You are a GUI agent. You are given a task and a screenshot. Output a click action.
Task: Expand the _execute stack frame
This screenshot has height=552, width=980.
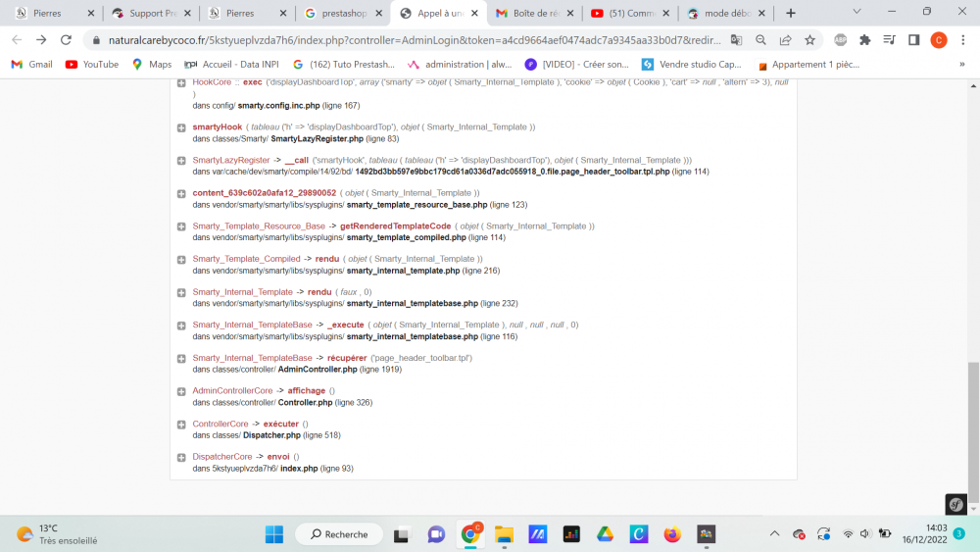(181, 326)
